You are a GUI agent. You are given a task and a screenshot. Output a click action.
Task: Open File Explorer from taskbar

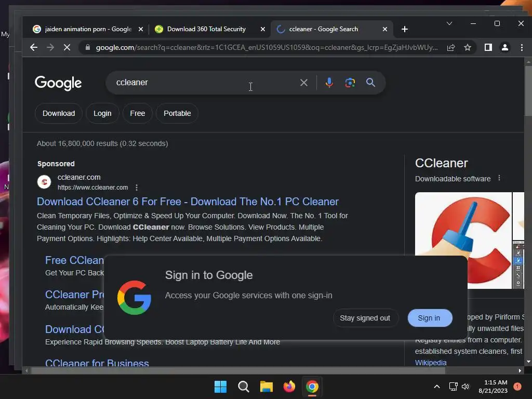[x=267, y=387]
